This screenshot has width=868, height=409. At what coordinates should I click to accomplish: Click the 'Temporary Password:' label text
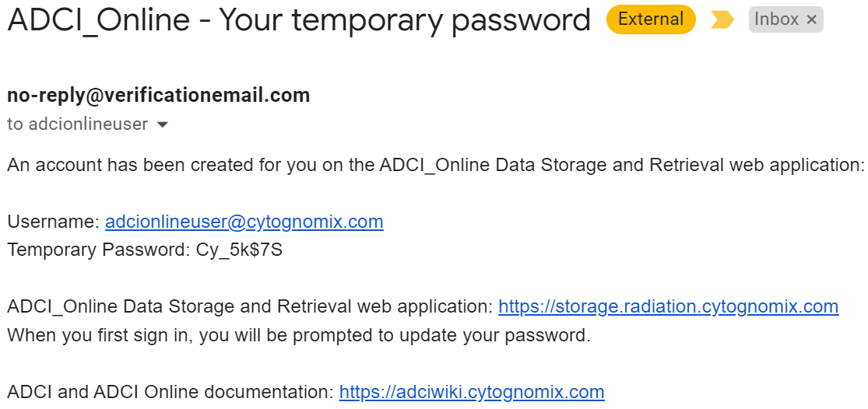coord(99,250)
